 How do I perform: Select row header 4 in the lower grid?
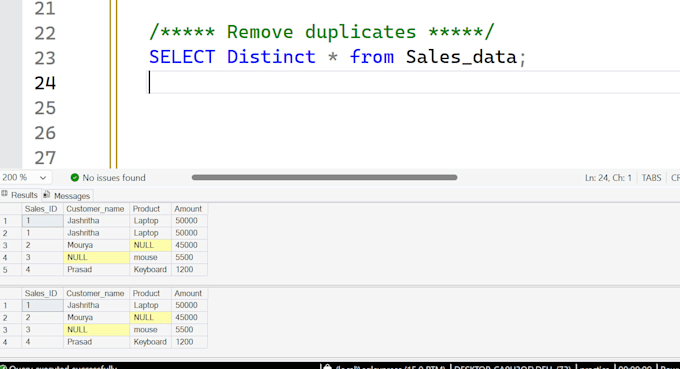10,342
